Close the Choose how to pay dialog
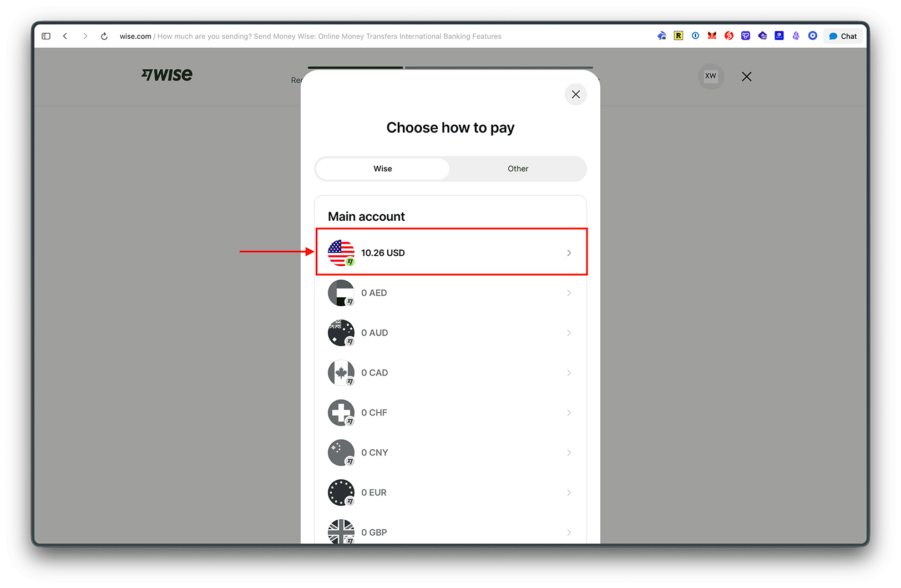901x588 pixels. click(576, 94)
